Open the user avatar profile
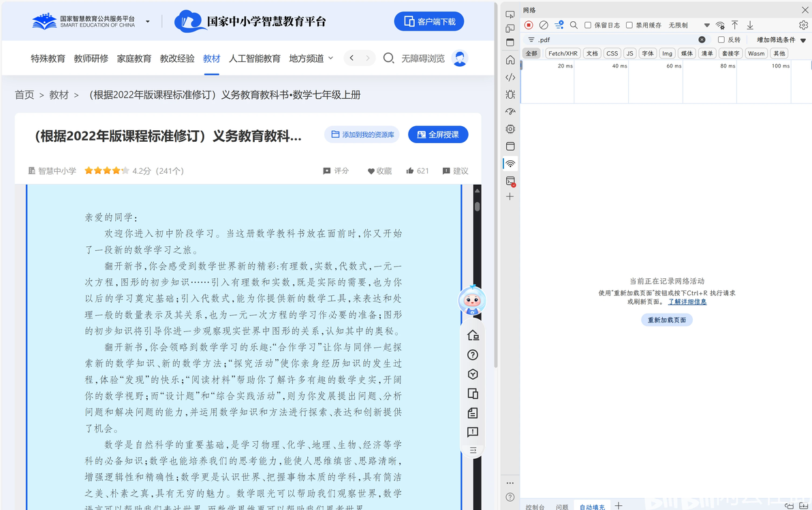The image size is (812, 510). [x=459, y=58]
